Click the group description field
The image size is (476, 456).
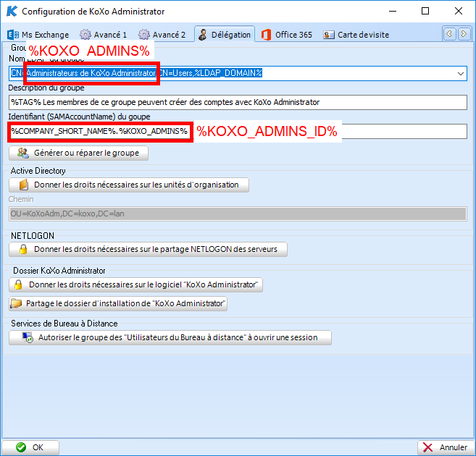tap(238, 102)
